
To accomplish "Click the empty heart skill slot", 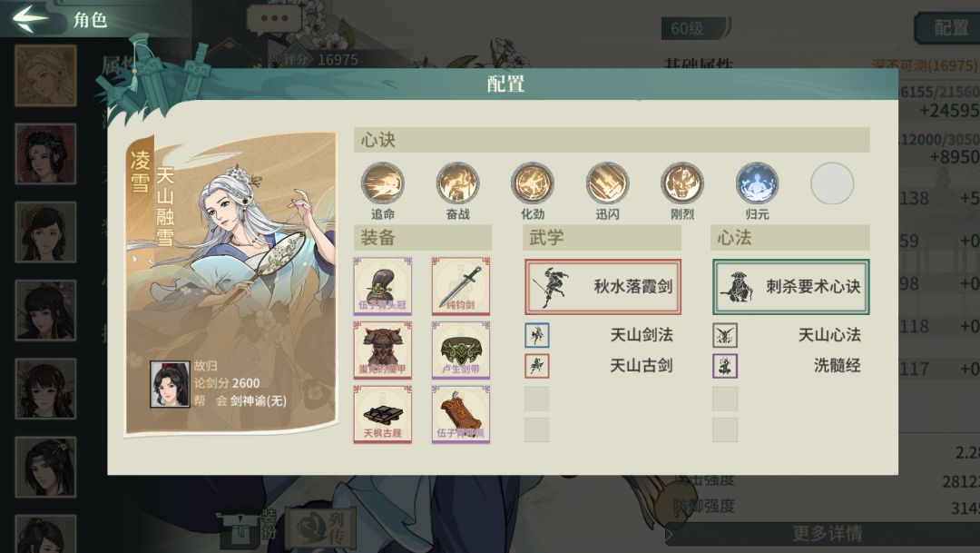I will pyautogui.click(x=832, y=183).
